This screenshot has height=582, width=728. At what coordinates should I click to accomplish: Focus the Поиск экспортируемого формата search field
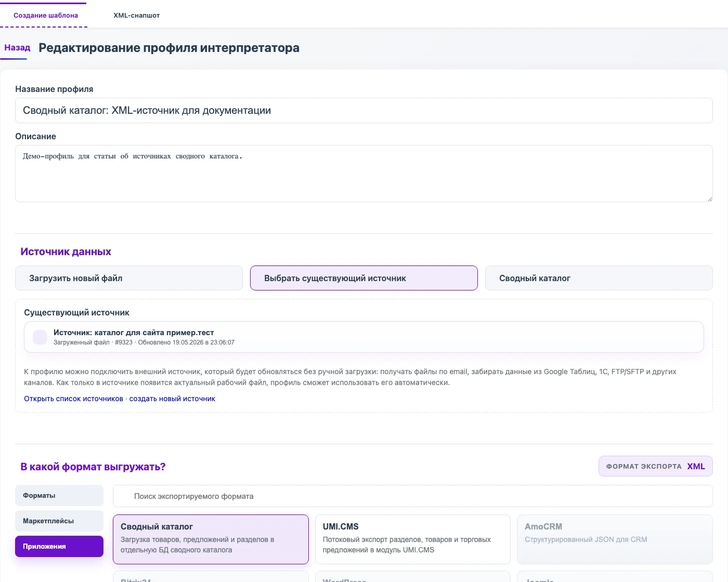point(412,496)
